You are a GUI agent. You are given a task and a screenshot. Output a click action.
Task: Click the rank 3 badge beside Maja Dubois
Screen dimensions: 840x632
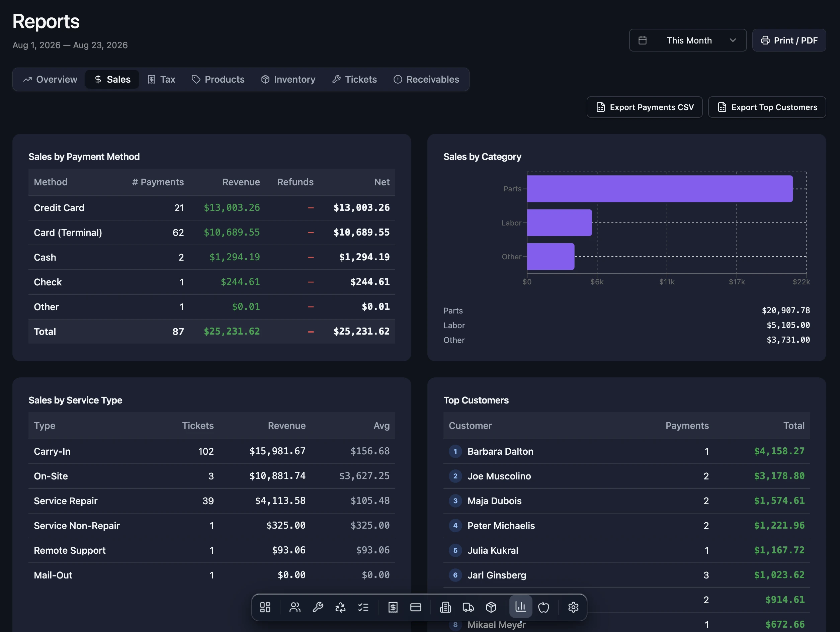click(455, 501)
